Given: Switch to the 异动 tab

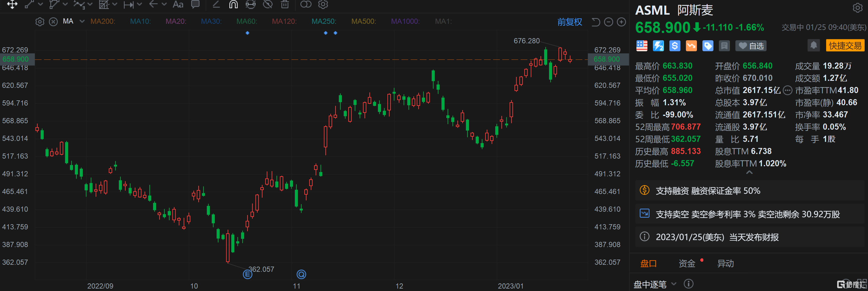Looking at the screenshot, I should (x=725, y=264).
